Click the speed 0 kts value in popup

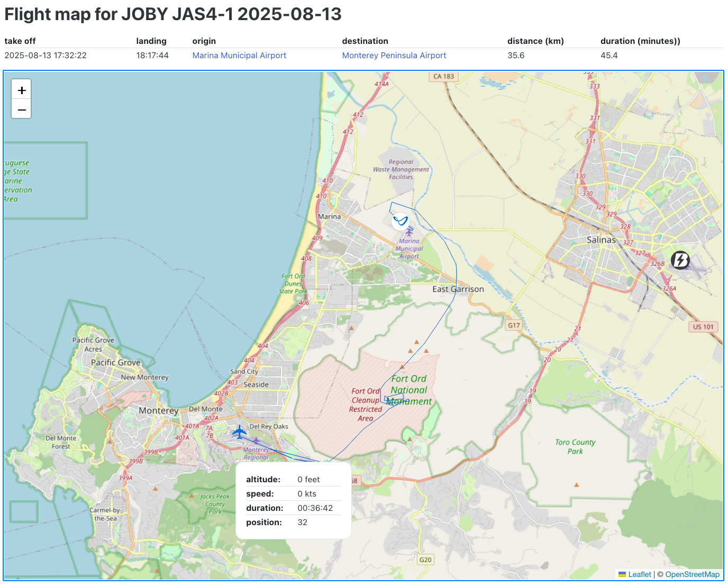point(307,494)
